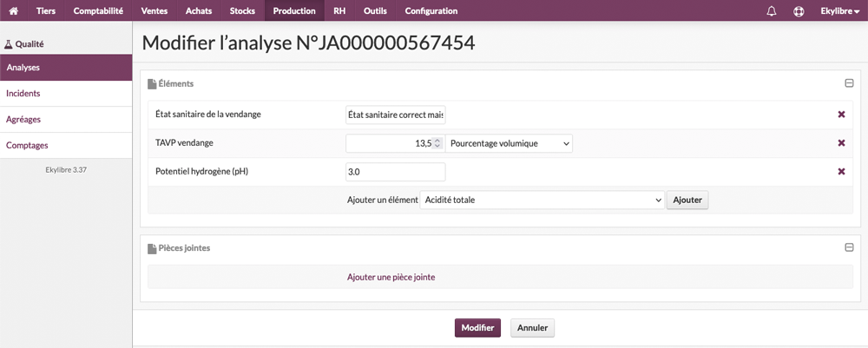Screen dimensions: 868x348
Task: Open the notifications bell
Action: point(772,11)
